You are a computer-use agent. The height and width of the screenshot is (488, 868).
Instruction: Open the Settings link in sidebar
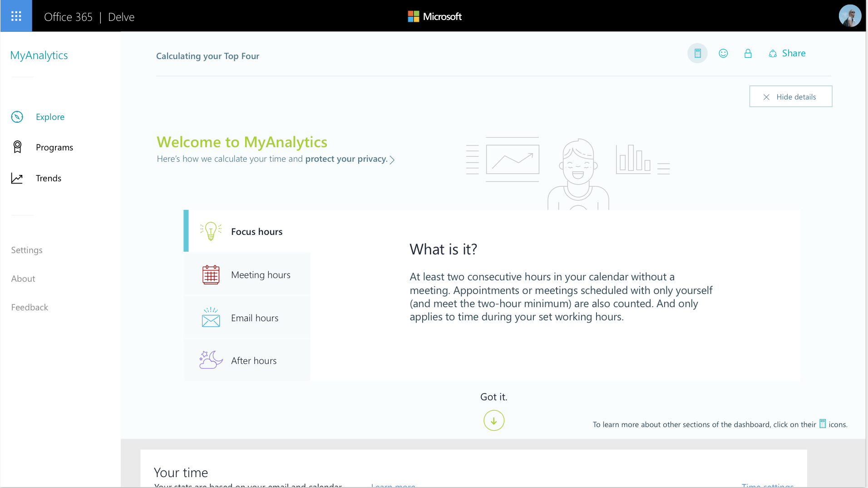pyautogui.click(x=27, y=250)
